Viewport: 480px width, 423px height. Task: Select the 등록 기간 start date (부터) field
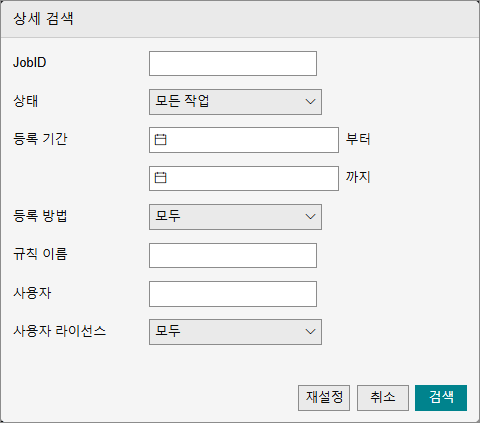[x=244, y=140]
